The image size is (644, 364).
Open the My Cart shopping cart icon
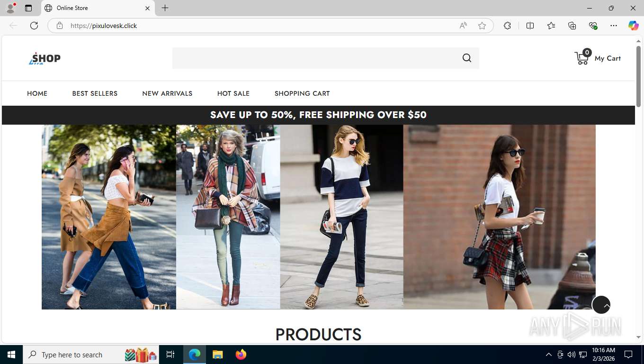(x=582, y=58)
